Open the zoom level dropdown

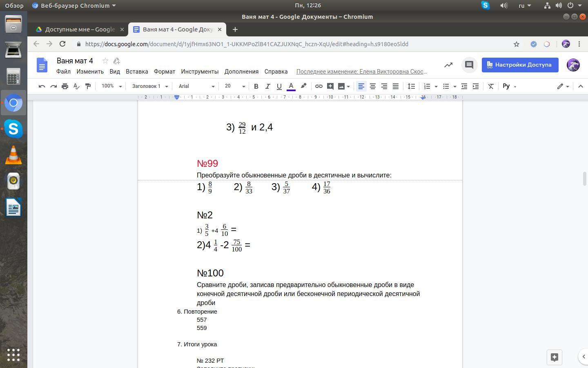pyautogui.click(x=112, y=86)
